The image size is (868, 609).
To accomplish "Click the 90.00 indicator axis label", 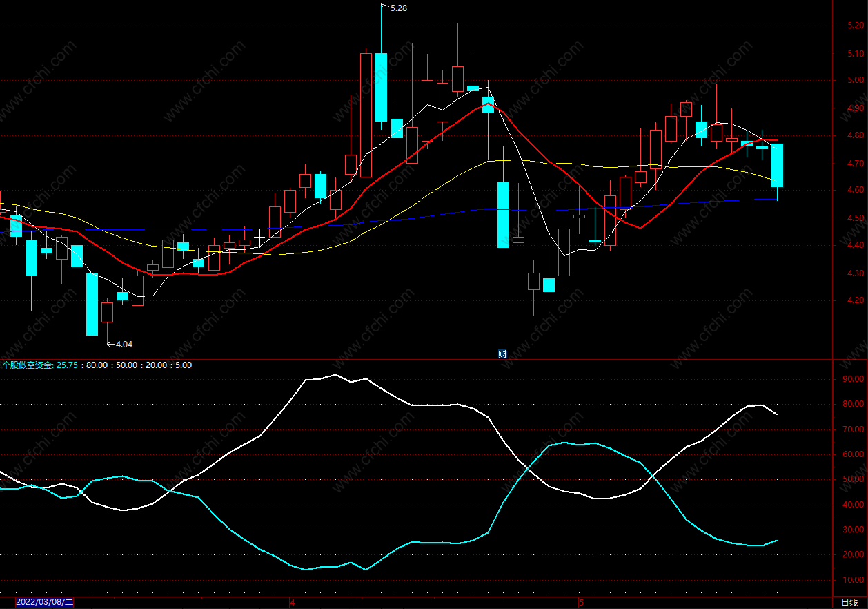I will pyautogui.click(x=854, y=379).
